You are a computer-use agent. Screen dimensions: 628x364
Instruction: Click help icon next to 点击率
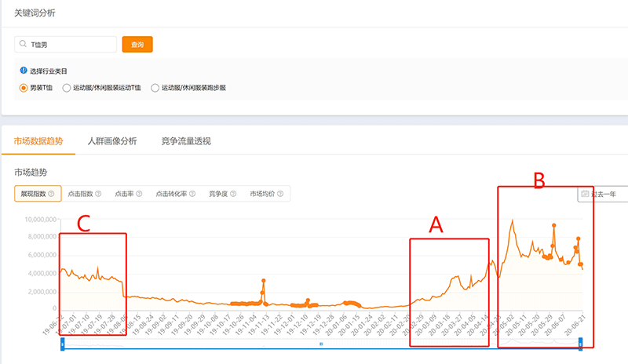click(x=140, y=194)
